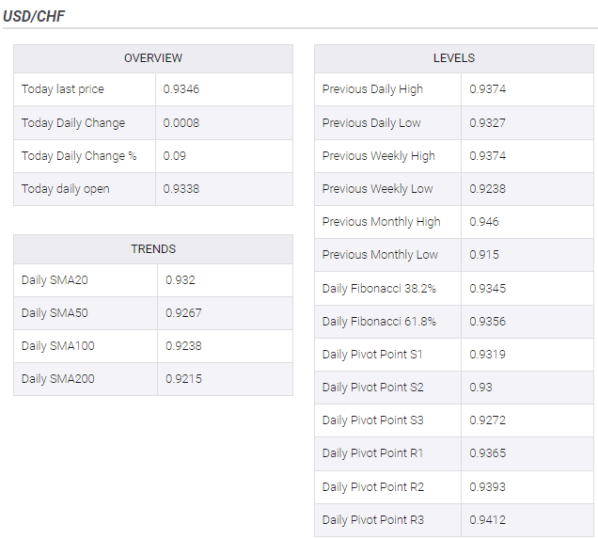The height and width of the screenshot is (539, 598).
Task: Click the Previous Weekly Low label
Action: click(x=378, y=188)
